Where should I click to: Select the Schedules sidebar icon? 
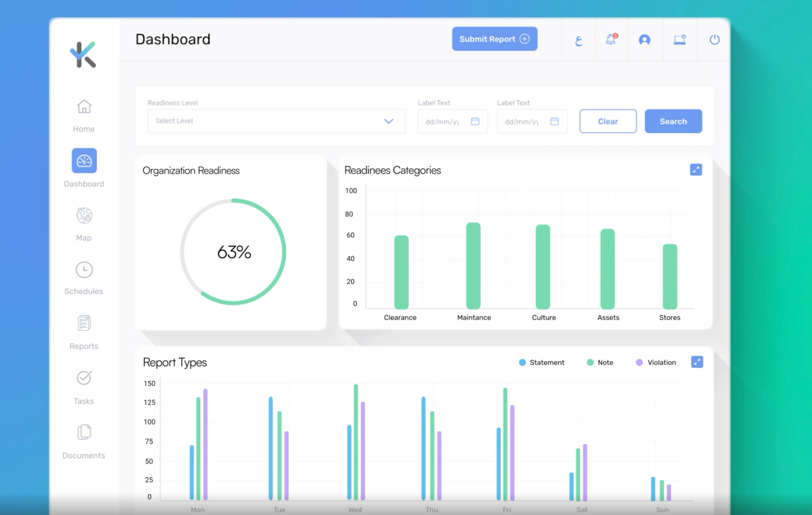(x=84, y=275)
